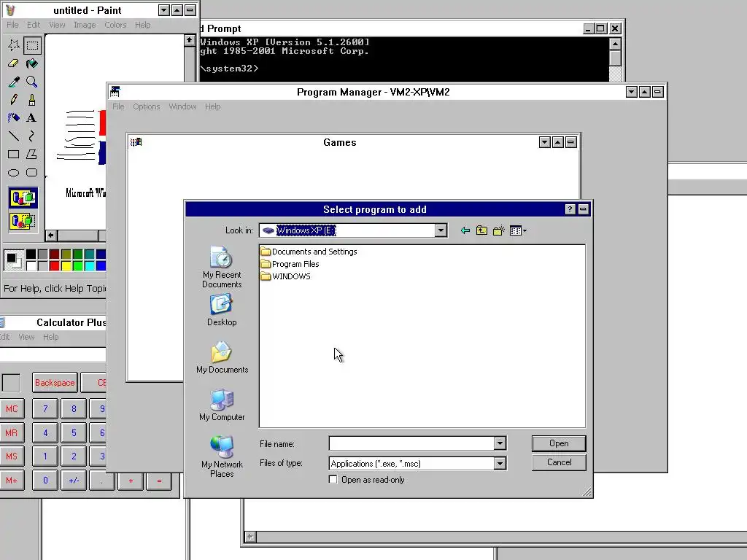Screen dimensions: 747x560
Task: Pick the Polygon tool in Paint
Action: point(32,155)
